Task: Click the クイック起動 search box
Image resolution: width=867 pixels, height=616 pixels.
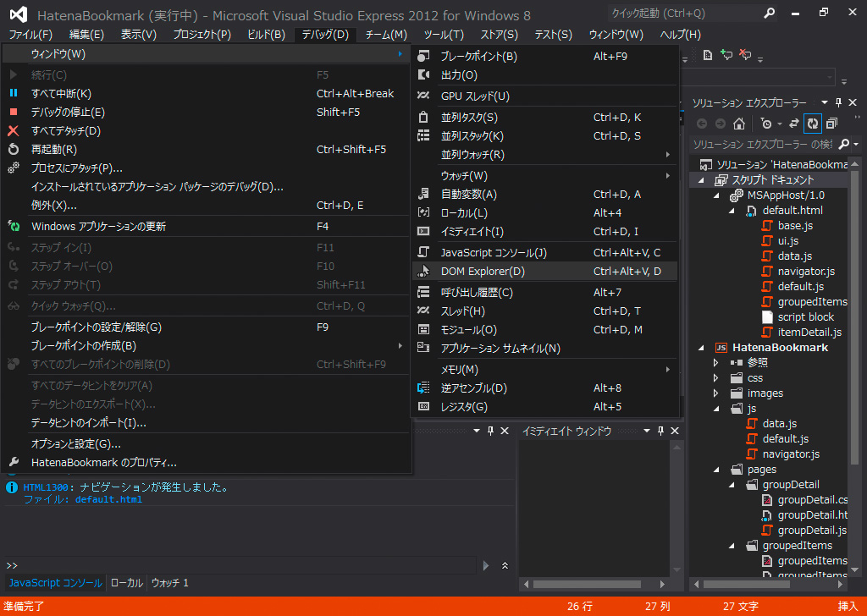Action: tap(684, 14)
